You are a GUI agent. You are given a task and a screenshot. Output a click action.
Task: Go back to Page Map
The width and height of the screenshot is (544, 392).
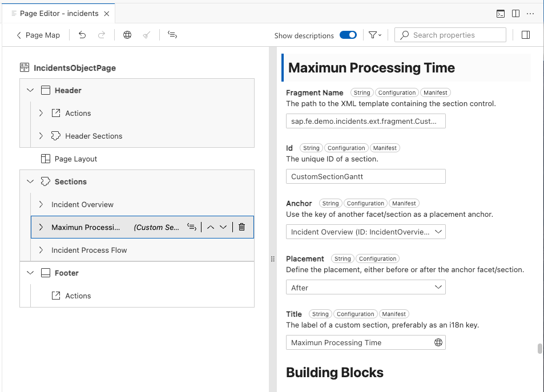point(38,35)
